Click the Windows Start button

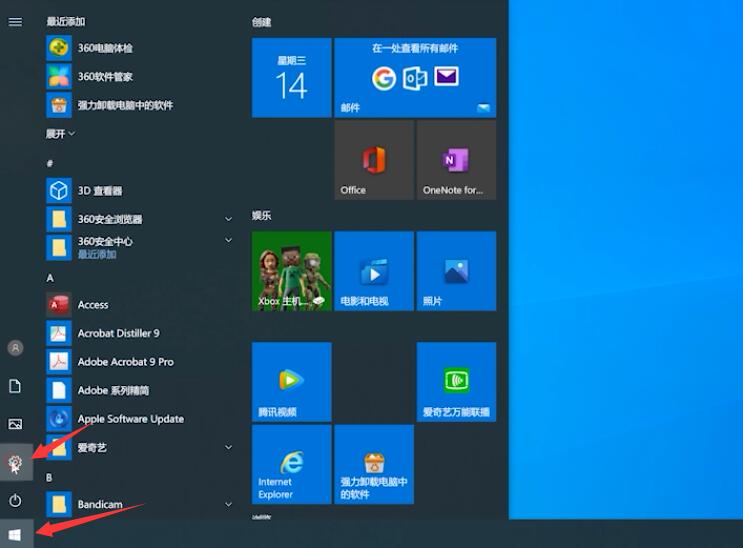[15, 534]
